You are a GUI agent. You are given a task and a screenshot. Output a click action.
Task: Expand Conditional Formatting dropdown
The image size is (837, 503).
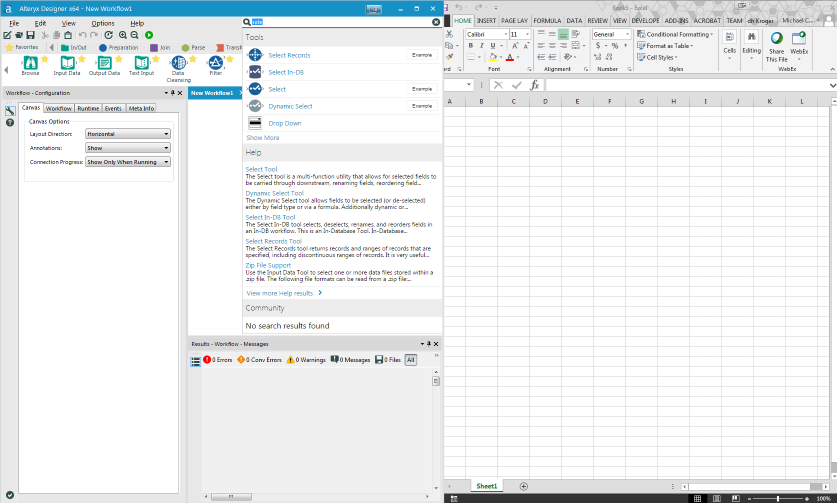[x=675, y=34]
